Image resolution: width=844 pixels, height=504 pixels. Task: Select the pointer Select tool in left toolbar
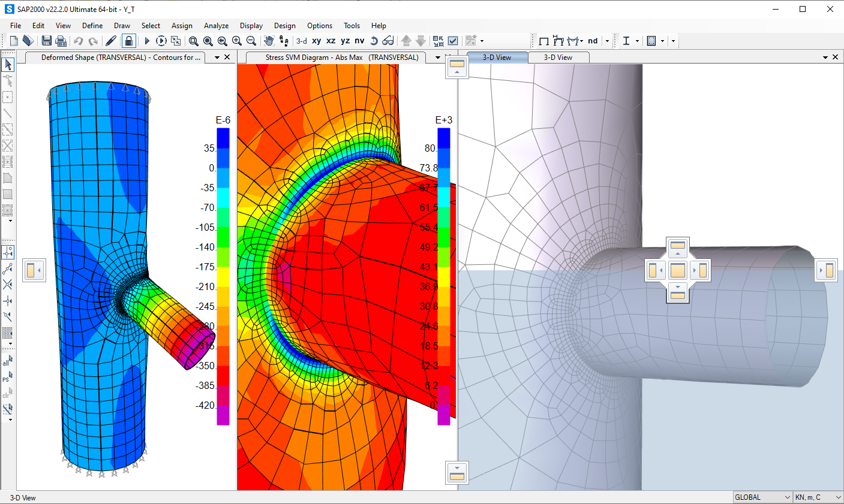pyautogui.click(x=8, y=64)
